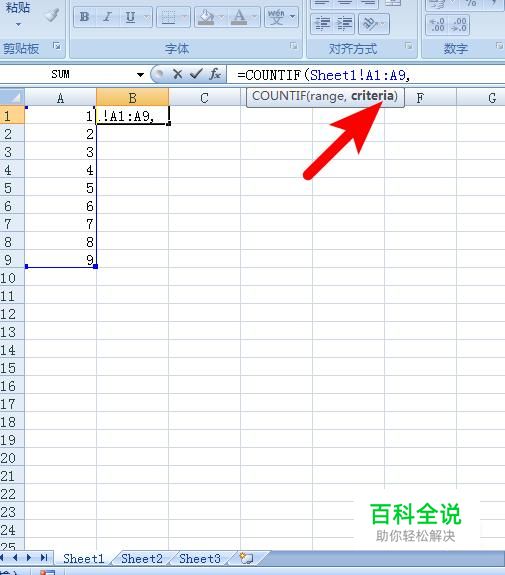The width and height of the screenshot is (505, 575).
Task: Click cell A6 containing 6
Action: coord(61,206)
